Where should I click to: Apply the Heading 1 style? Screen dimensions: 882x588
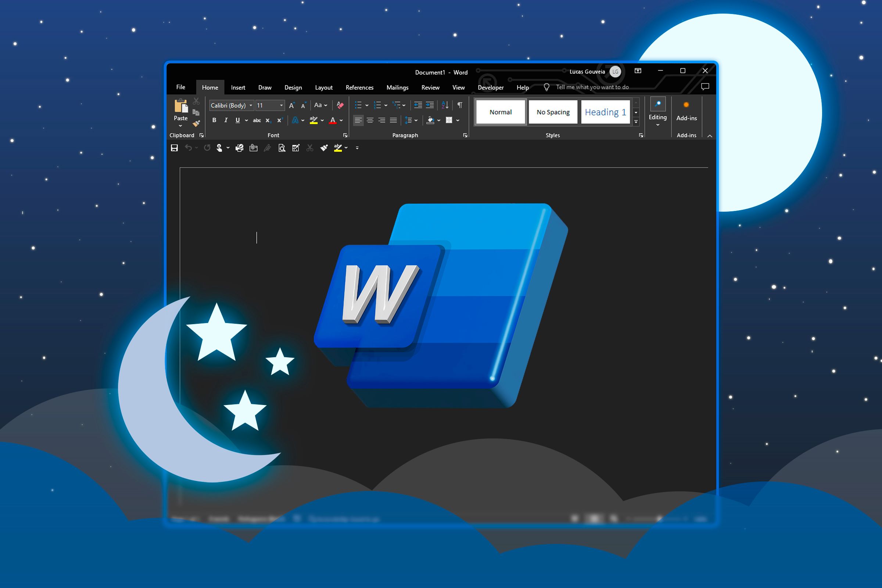(x=606, y=112)
